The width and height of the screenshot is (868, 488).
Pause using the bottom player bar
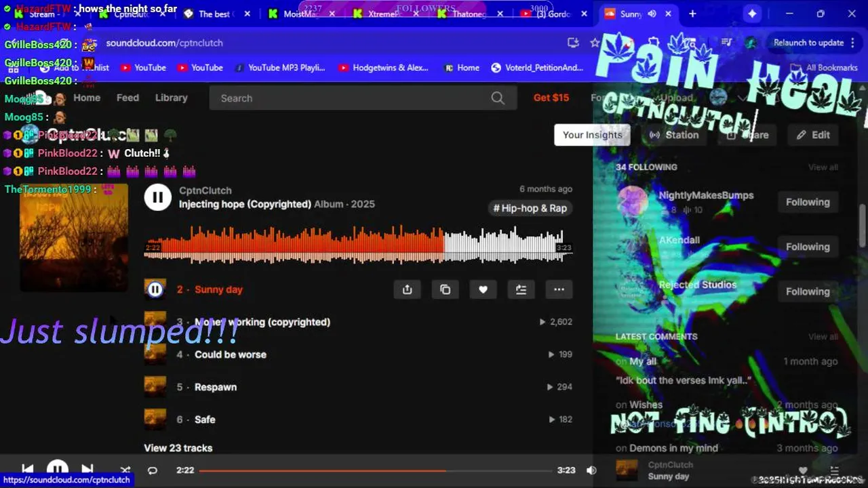(x=57, y=469)
